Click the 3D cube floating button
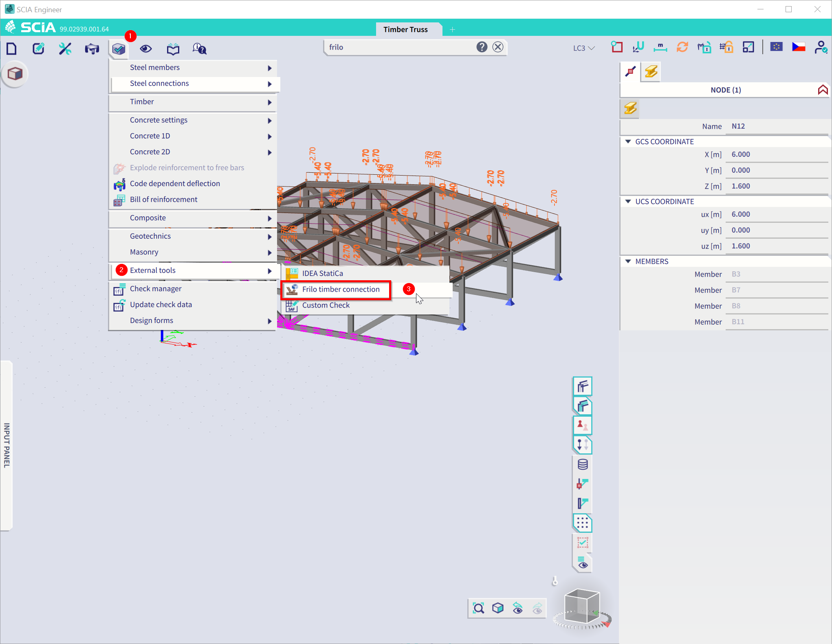This screenshot has height=644, width=832. point(15,74)
